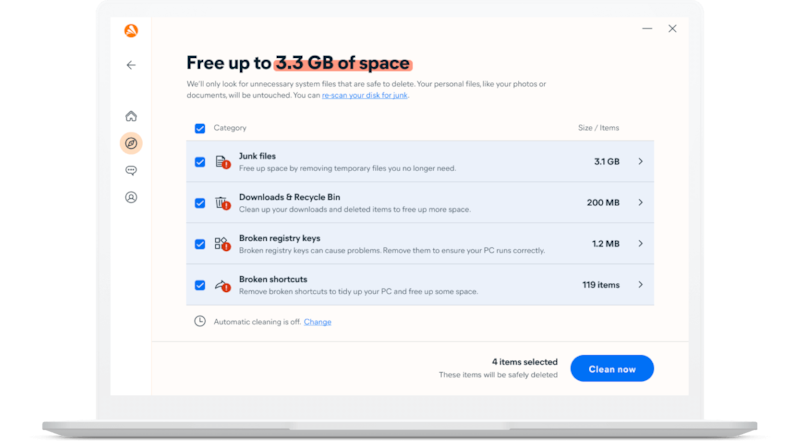Open the account profile sidebar icon
The image size is (800, 442).
coord(131,198)
